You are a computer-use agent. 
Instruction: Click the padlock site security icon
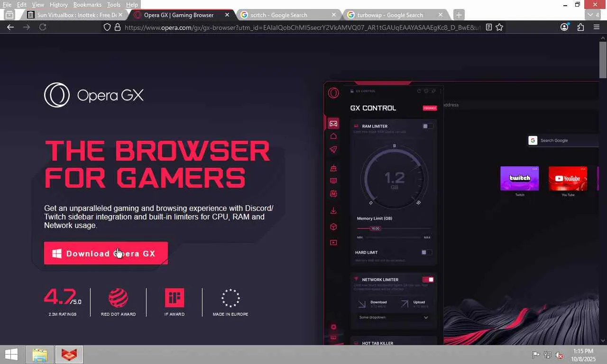[118, 27]
